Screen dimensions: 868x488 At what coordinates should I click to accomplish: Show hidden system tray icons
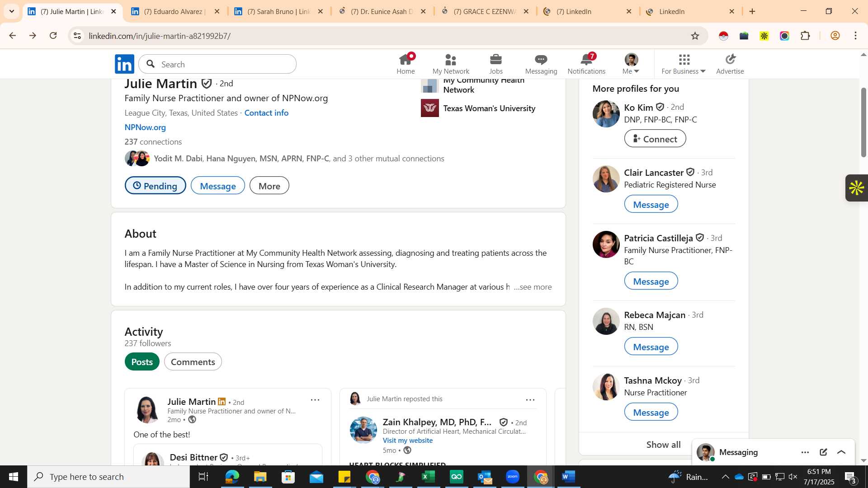(725, 477)
